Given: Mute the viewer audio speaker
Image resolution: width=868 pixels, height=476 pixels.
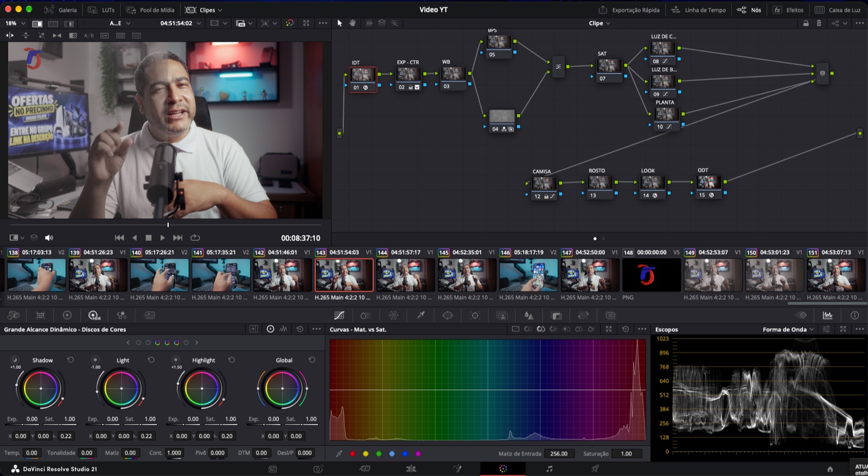Looking at the screenshot, I should pyautogui.click(x=49, y=237).
